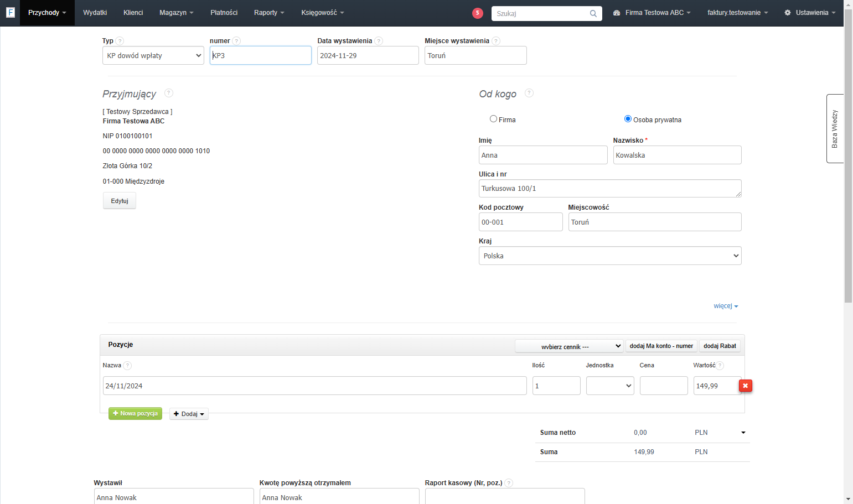Open the Przychody menu
The width and height of the screenshot is (853, 504).
(x=47, y=13)
